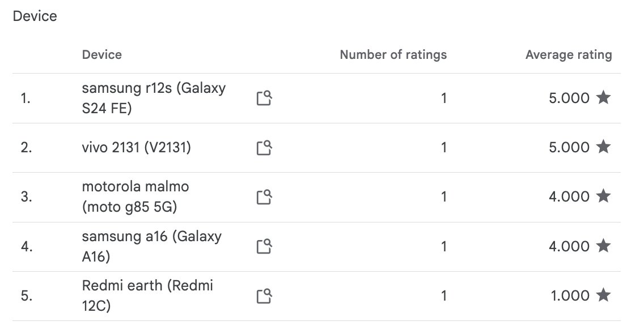Open device details icon for vivo 2131
Screen dimensions: 644x334
264,148
